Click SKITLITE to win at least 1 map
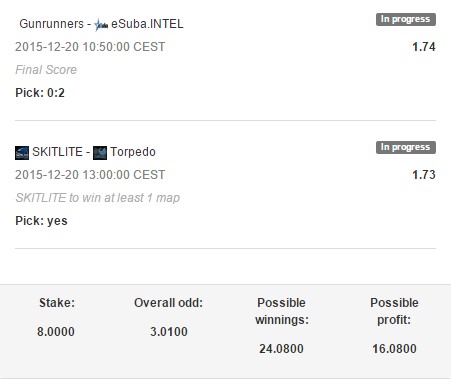Image resolution: width=451 pixels, height=379 pixels. (x=98, y=198)
